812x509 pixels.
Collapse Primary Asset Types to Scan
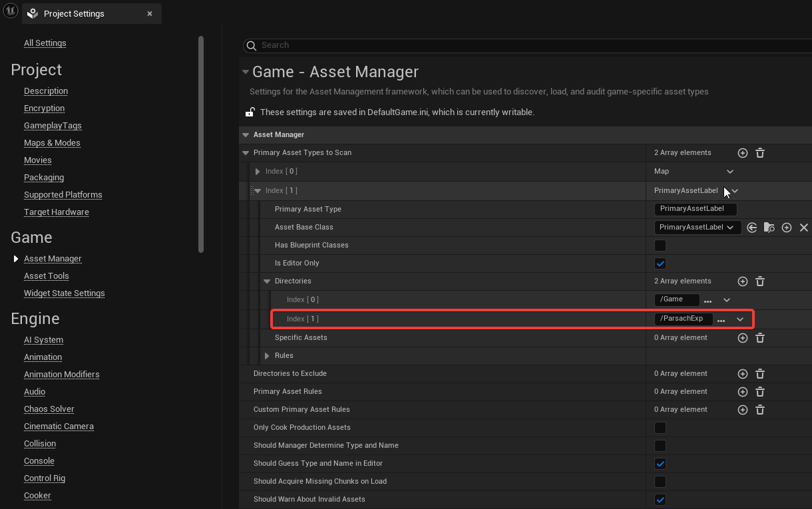click(246, 153)
